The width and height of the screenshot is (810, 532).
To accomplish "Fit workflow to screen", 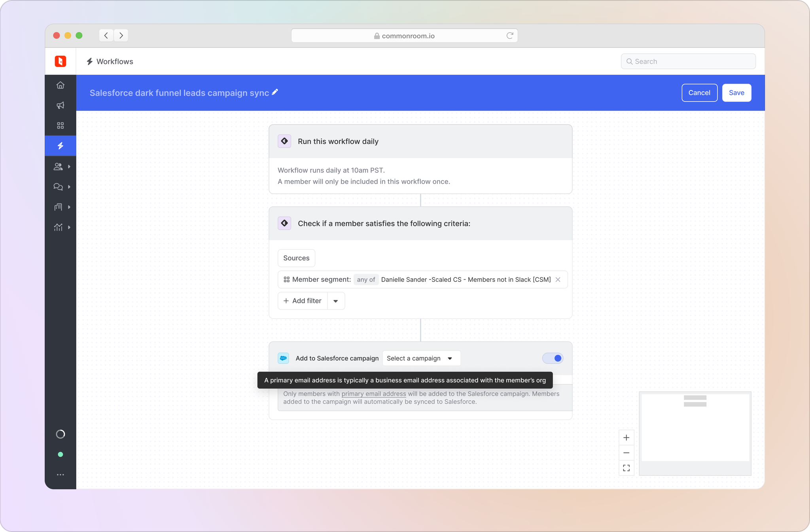I will point(626,468).
